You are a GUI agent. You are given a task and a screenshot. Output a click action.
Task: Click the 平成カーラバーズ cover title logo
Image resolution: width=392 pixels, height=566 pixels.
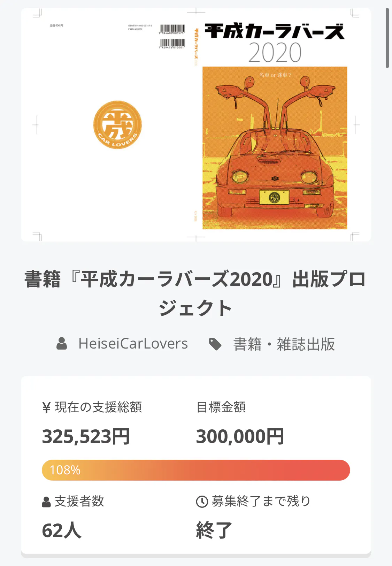274,31
